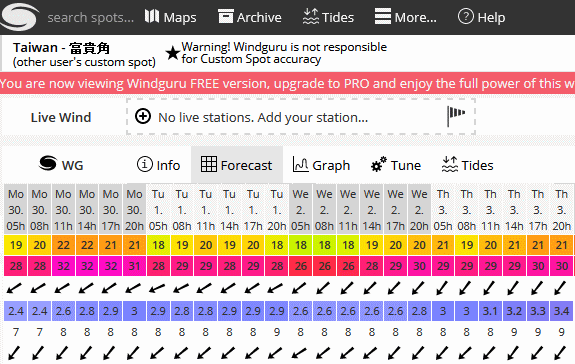Open Help via question mark icon
The image size is (575, 364).
pos(466,16)
